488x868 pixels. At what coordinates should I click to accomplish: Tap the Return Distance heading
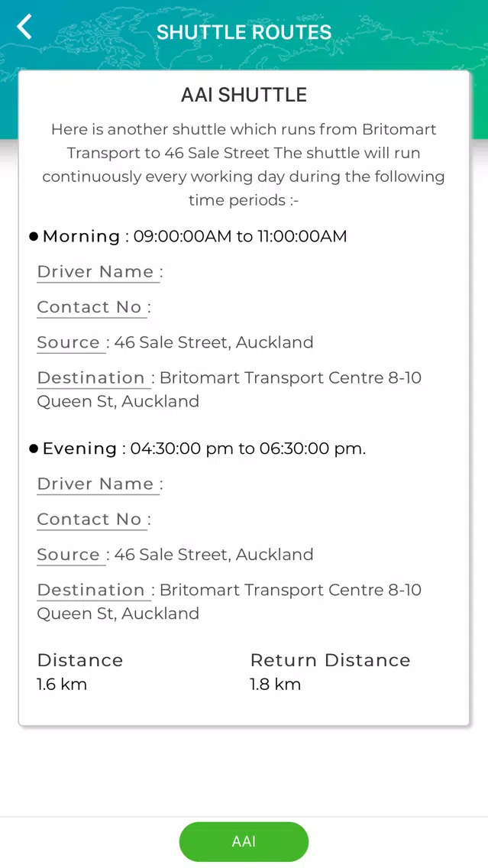331,660
